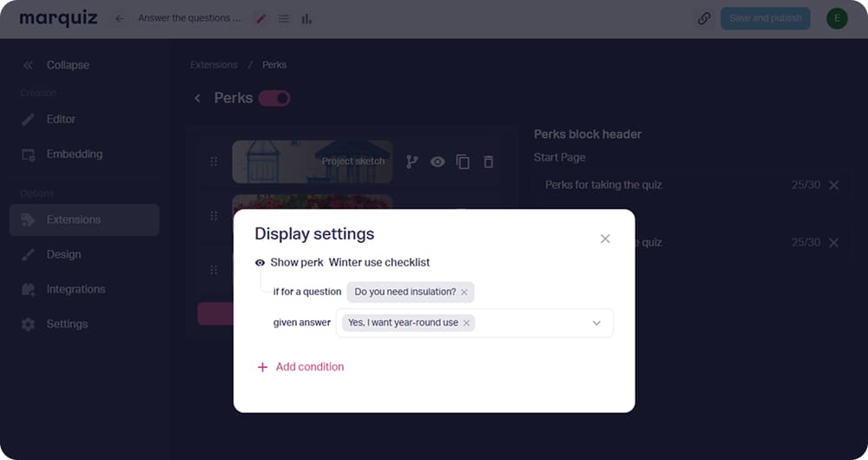This screenshot has width=868, height=460.
Task: Click the Settings gear icon in sidebar
Action: point(29,325)
